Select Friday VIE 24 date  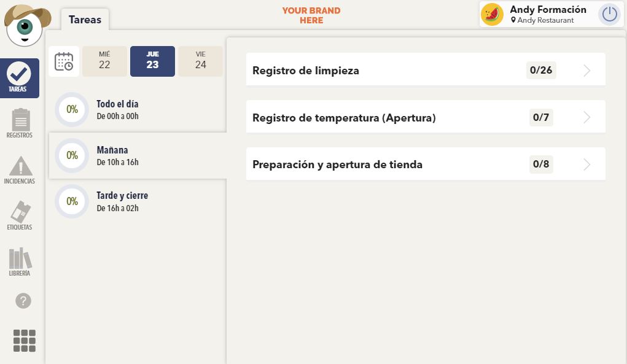pyautogui.click(x=200, y=61)
